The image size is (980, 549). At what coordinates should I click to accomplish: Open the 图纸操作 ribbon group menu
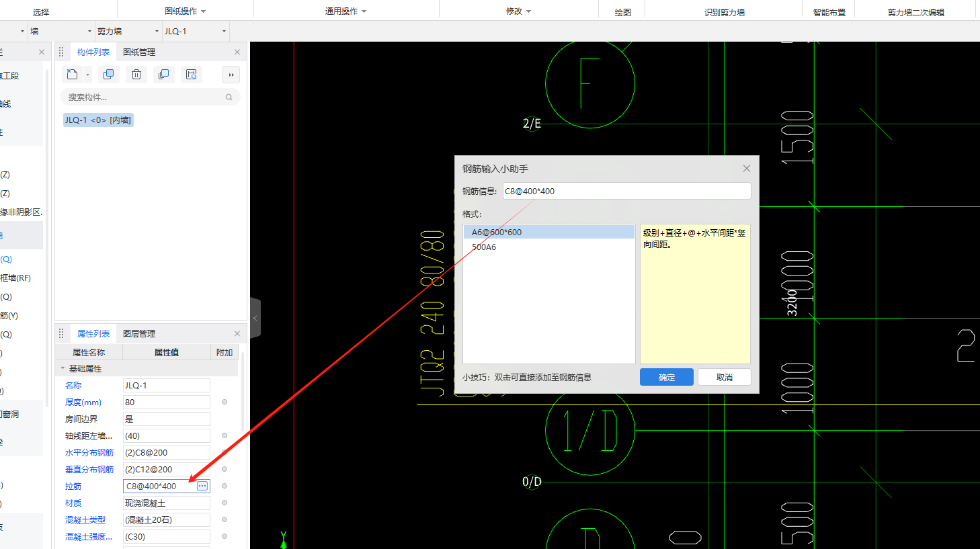coord(186,11)
